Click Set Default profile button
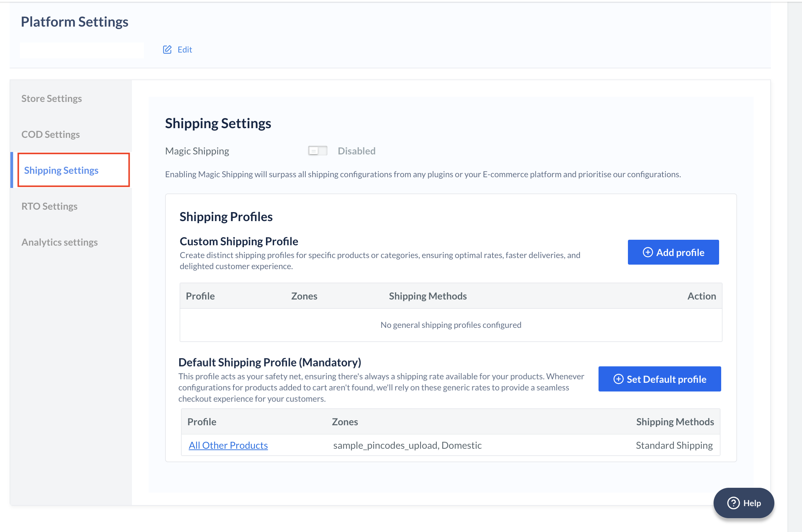 pyautogui.click(x=660, y=379)
